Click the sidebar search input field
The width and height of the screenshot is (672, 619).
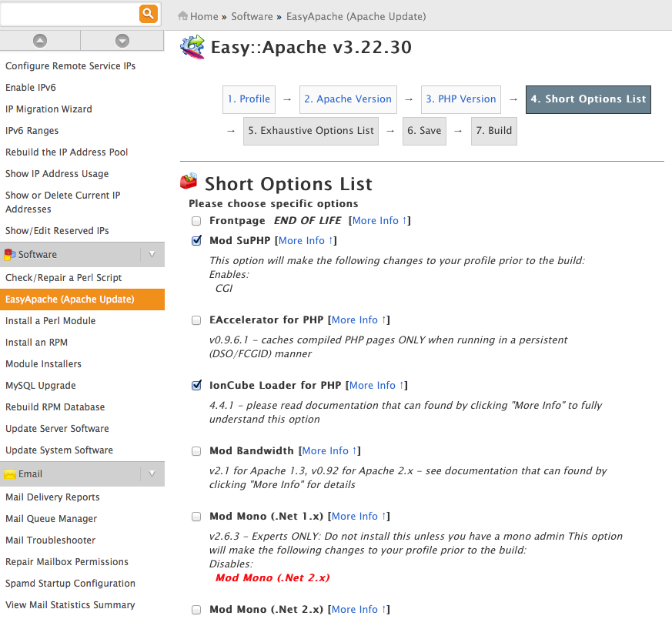coord(69,13)
